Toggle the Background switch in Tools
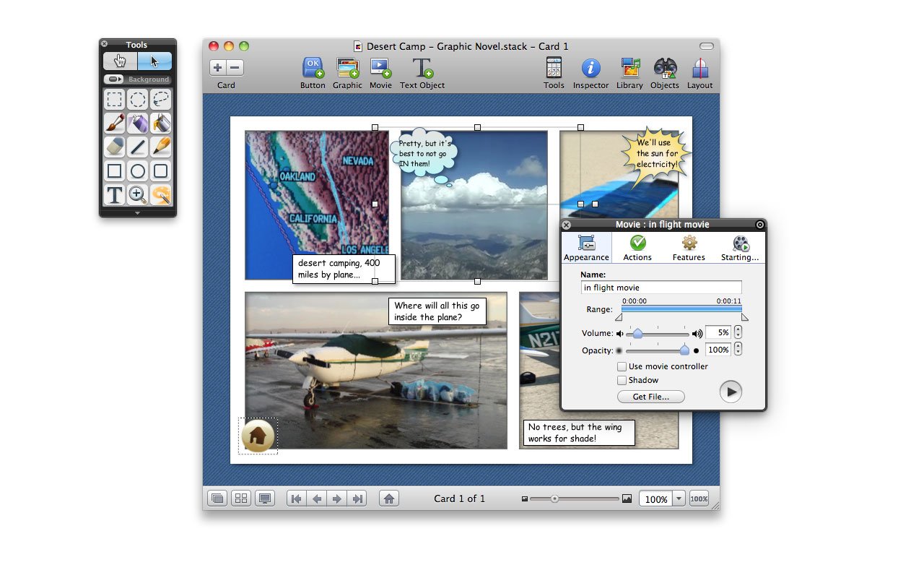The height and width of the screenshot is (578, 924). pos(114,79)
